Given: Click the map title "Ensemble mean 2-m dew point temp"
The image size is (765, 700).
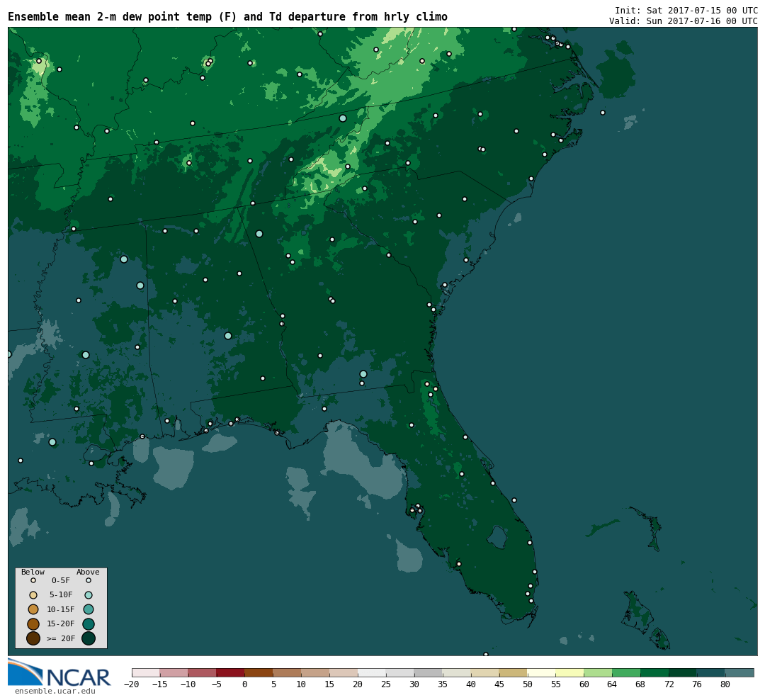Looking at the screenshot, I should 112,17.
